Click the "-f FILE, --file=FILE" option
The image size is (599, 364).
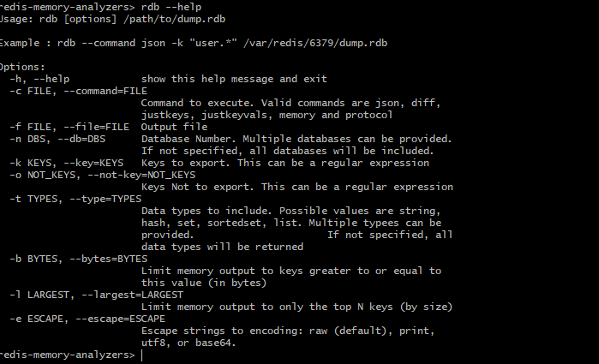pyautogui.click(x=69, y=126)
